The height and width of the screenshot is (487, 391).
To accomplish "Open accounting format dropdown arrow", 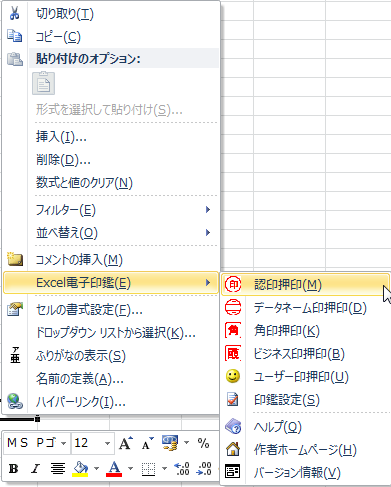I will [x=187, y=443].
